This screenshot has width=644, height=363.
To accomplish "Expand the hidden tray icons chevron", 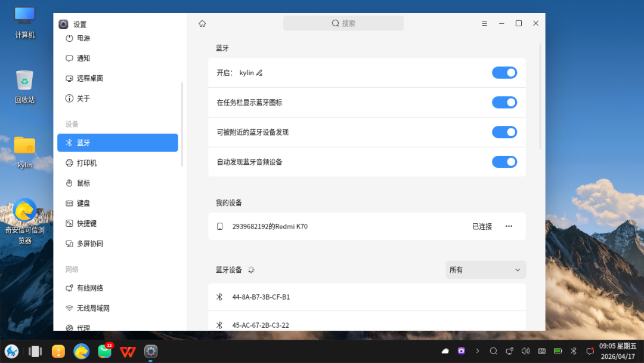I will 477,351.
